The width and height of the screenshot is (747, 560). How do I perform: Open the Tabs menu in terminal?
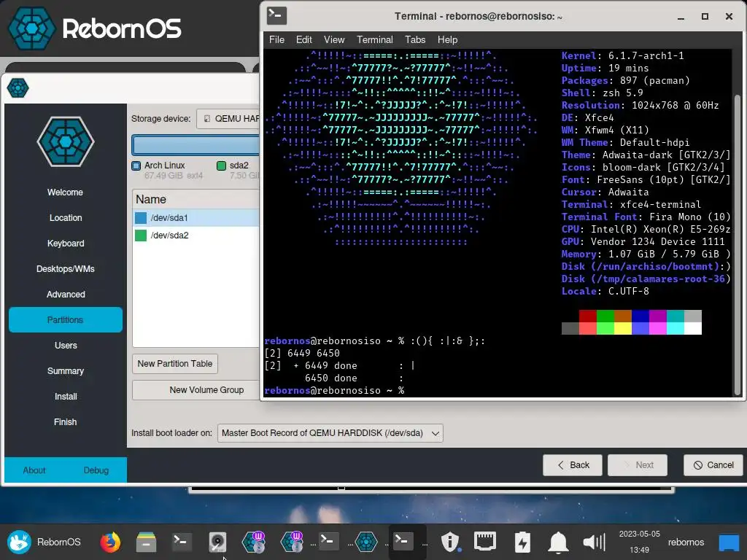tap(415, 40)
